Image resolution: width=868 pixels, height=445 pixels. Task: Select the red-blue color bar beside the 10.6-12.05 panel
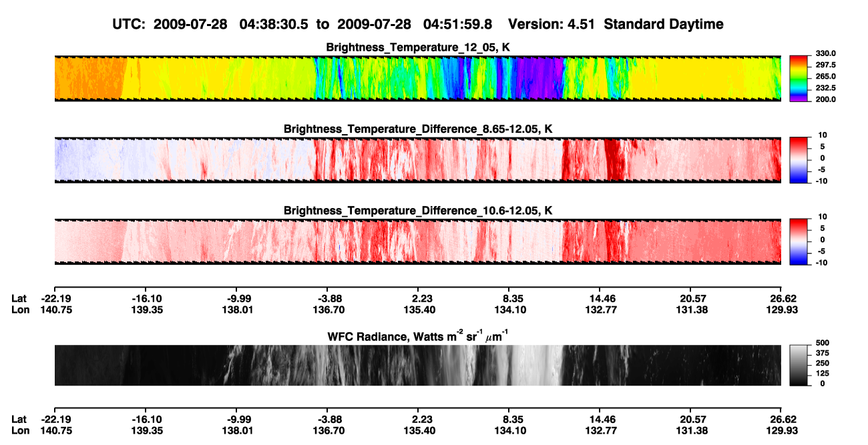click(799, 242)
